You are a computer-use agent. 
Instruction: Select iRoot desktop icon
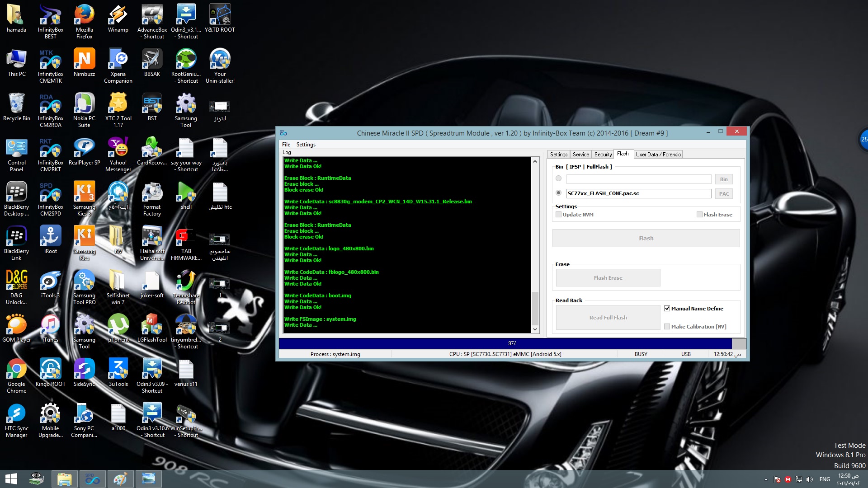pos(50,239)
